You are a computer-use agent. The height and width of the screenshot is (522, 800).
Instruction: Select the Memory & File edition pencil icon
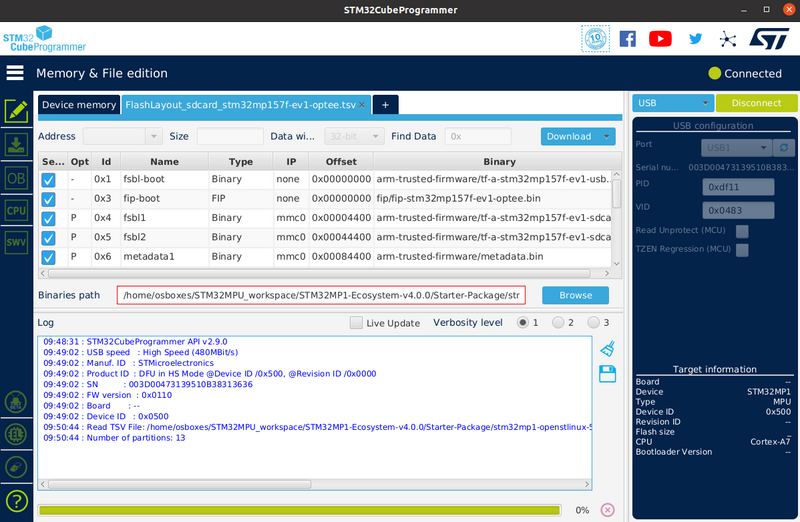tap(16, 111)
